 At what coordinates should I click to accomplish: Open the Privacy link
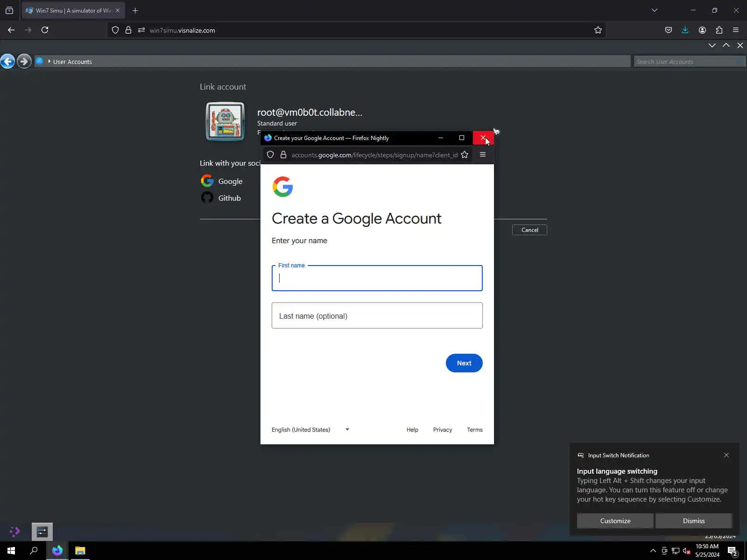(x=443, y=430)
